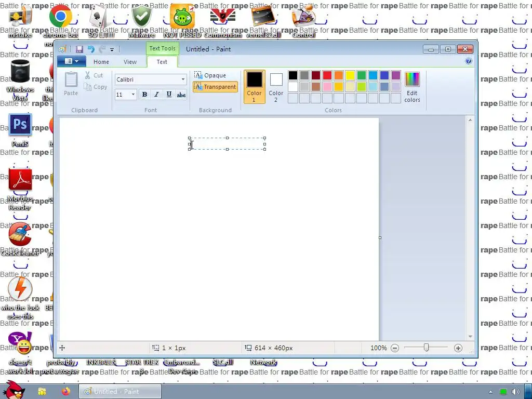
Task: Click the vertical scrollbar down arrow
Action: pos(470,336)
